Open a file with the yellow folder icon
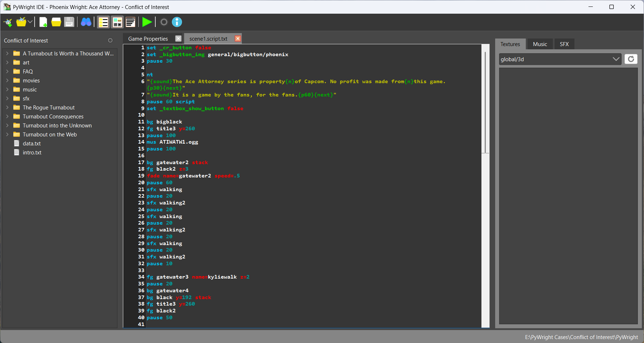The height and width of the screenshot is (343, 644). (56, 22)
